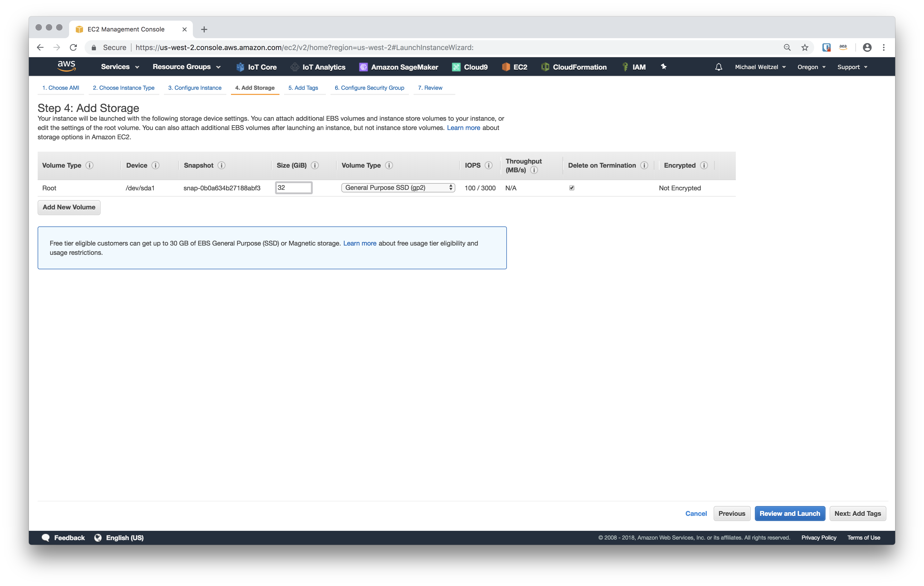Bookmark this page with star icon
This screenshot has width=924, height=586.
click(x=805, y=48)
